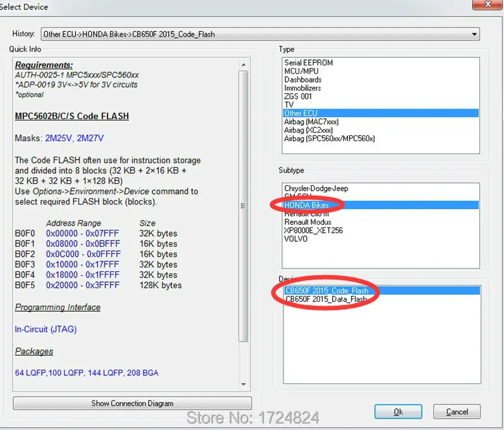Screen dimensions: 504x430
Task: Click 128K bytes size value
Action: pos(161,285)
